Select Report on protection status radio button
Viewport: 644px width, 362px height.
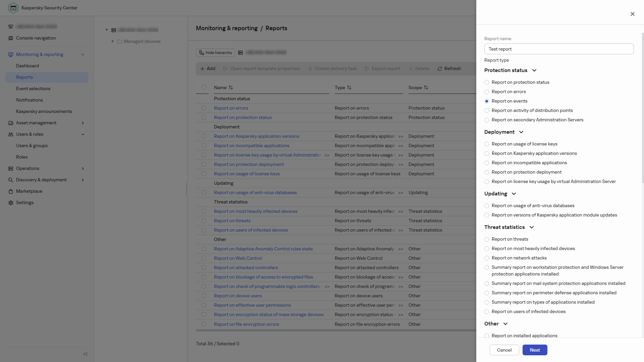point(487,82)
